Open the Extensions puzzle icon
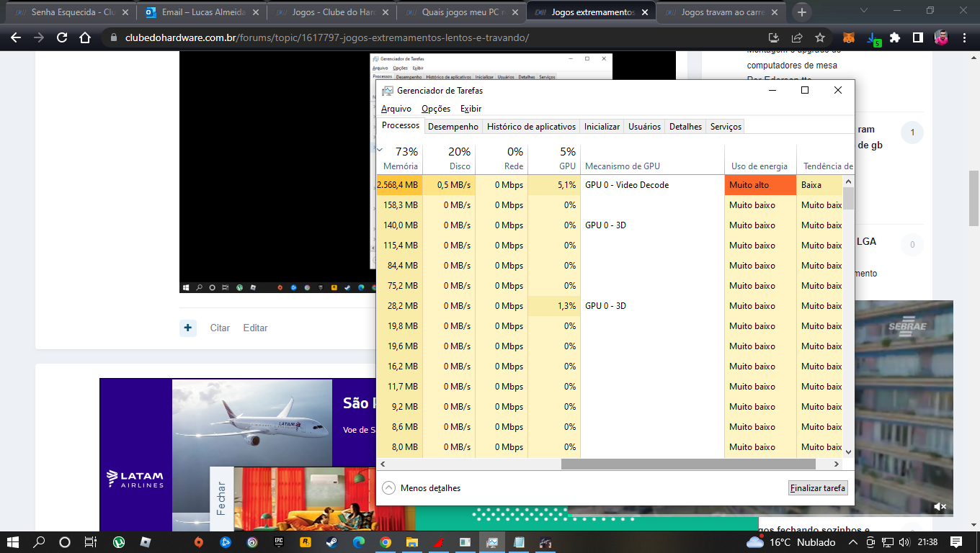Image resolution: width=980 pixels, height=553 pixels. [x=895, y=38]
